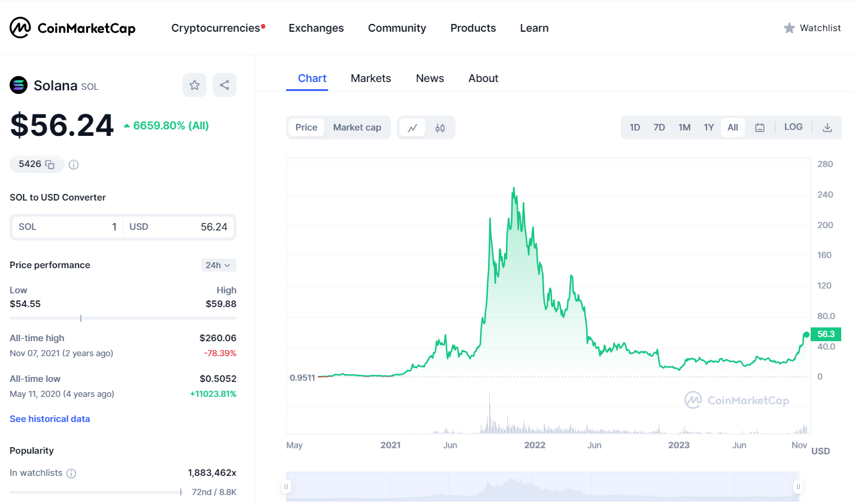Screen dimensions: 855x504
Task: Select the Price chart toggle
Action: point(307,127)
